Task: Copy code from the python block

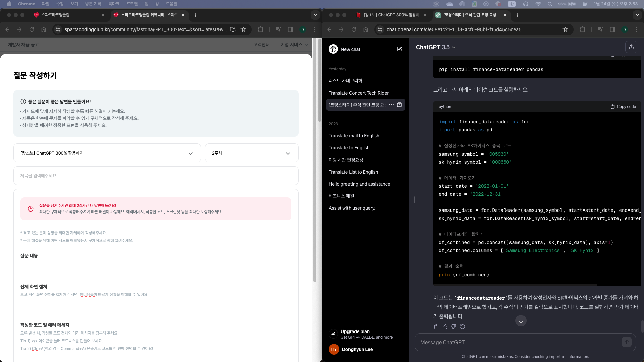Action: [623, 107]
